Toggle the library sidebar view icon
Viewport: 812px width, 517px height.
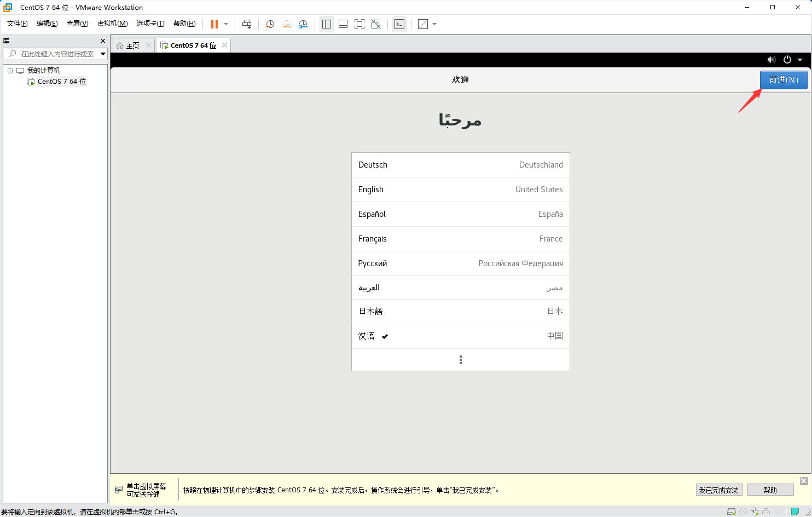point(327,24)
